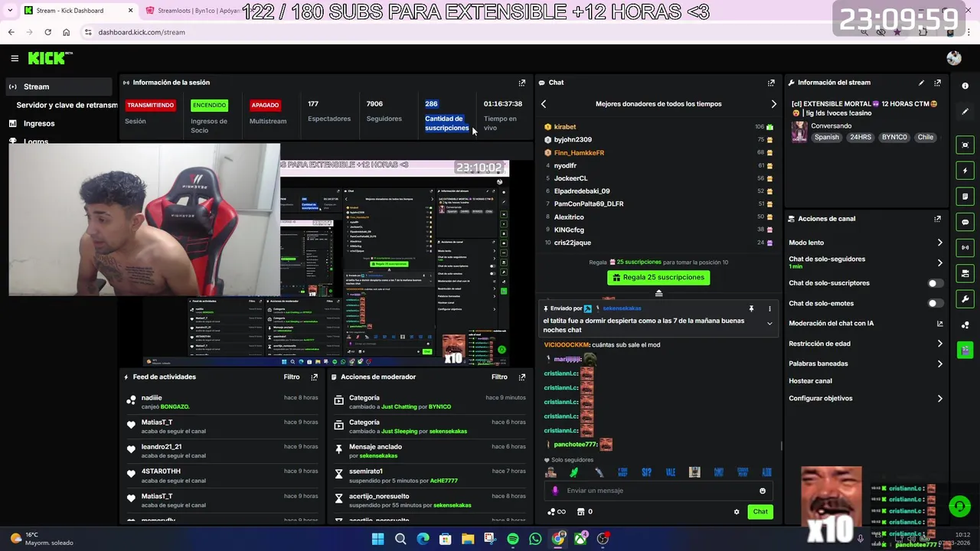
Task: Open the pinned message three-dot options
Action: 769,308
